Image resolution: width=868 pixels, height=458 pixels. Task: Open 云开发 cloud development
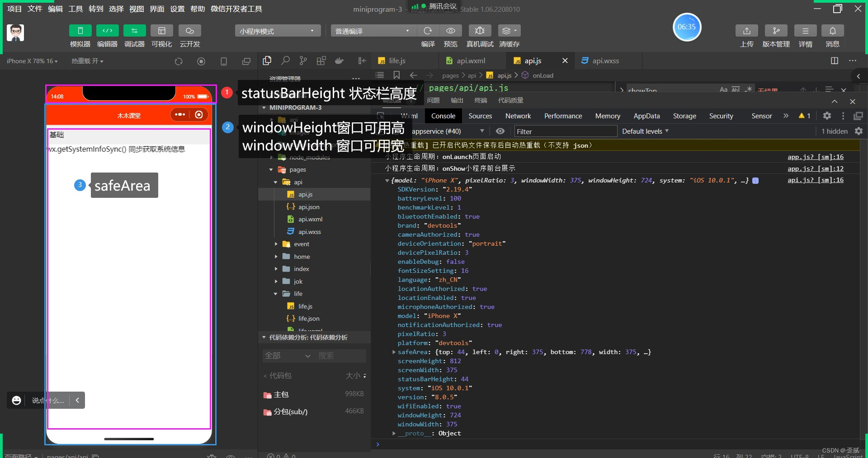[x=190, y=31]
